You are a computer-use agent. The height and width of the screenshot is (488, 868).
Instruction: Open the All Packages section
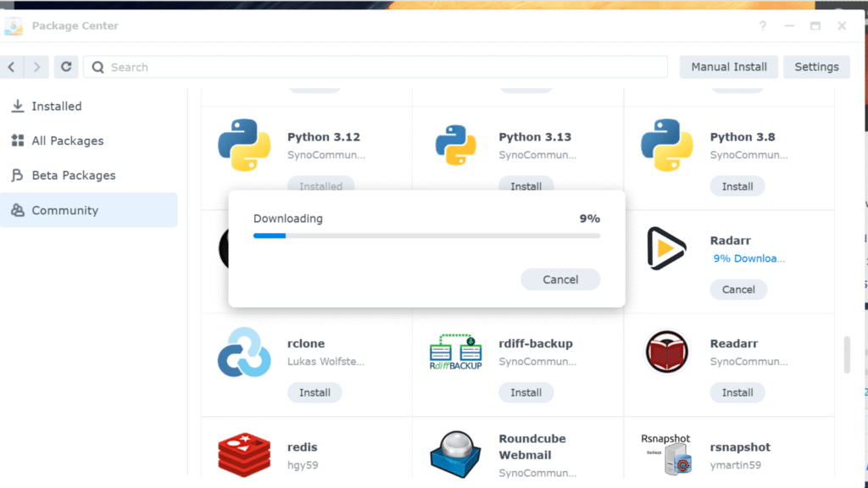click(67, 141)
